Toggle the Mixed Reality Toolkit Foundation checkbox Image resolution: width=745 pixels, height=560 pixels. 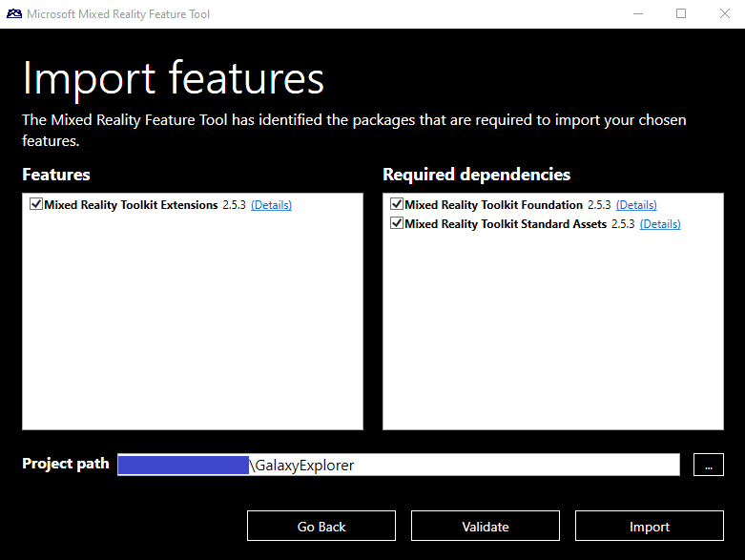397,204
